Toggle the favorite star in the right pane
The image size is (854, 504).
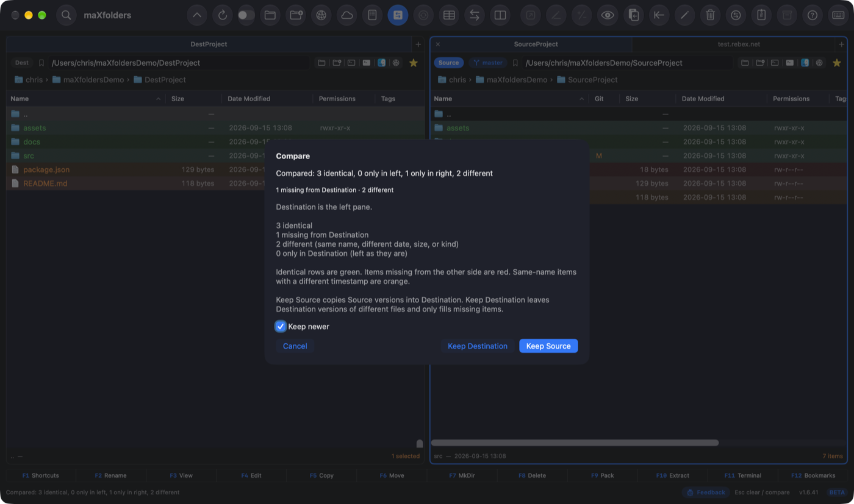[x=837, y=63]
